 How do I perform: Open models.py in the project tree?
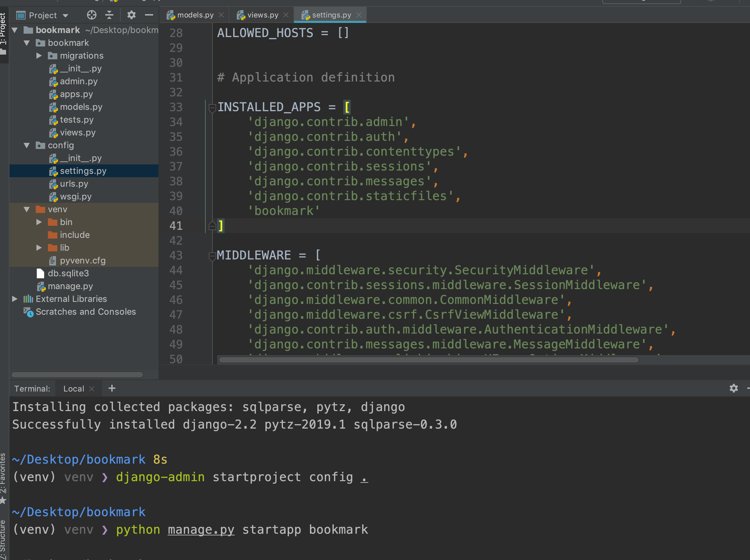[x=81, y=107]
